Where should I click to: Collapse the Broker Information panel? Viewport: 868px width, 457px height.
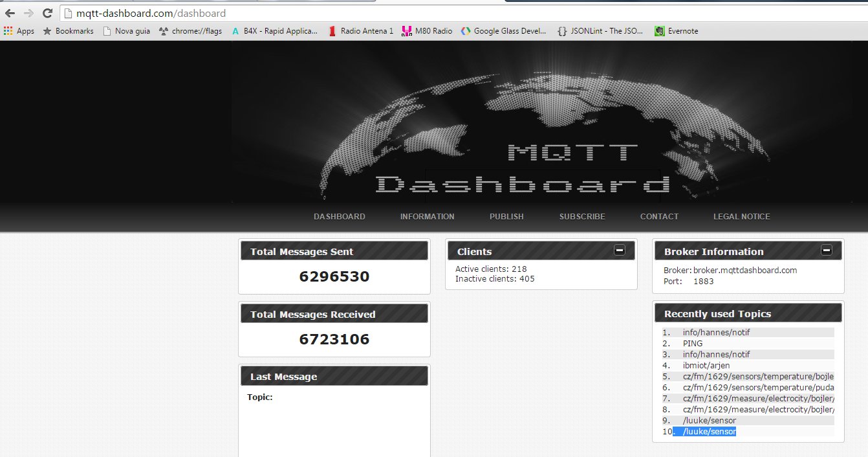pyautogui.click(x=827, y=250)
